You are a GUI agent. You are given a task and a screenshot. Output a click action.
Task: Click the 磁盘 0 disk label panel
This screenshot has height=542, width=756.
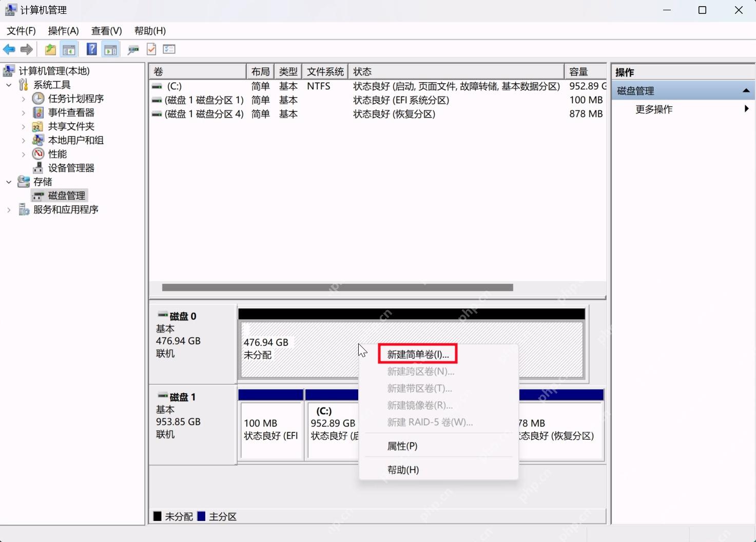tap(193, 344)
